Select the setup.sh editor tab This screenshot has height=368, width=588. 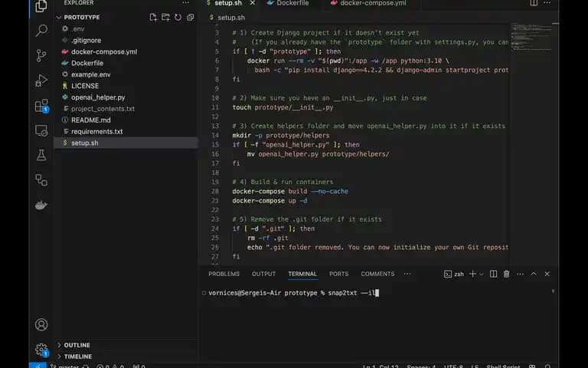pyautogui.click(x=228, y=3)
